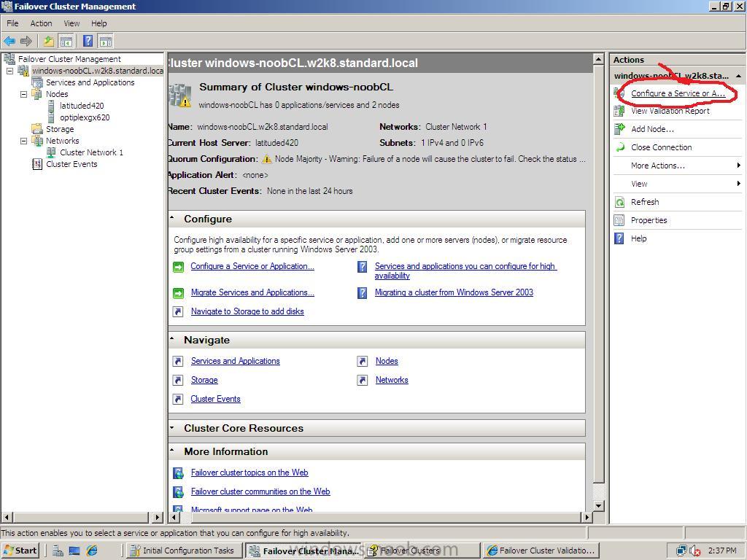Click the Migrate Services and Applications link

click(252, 292)
